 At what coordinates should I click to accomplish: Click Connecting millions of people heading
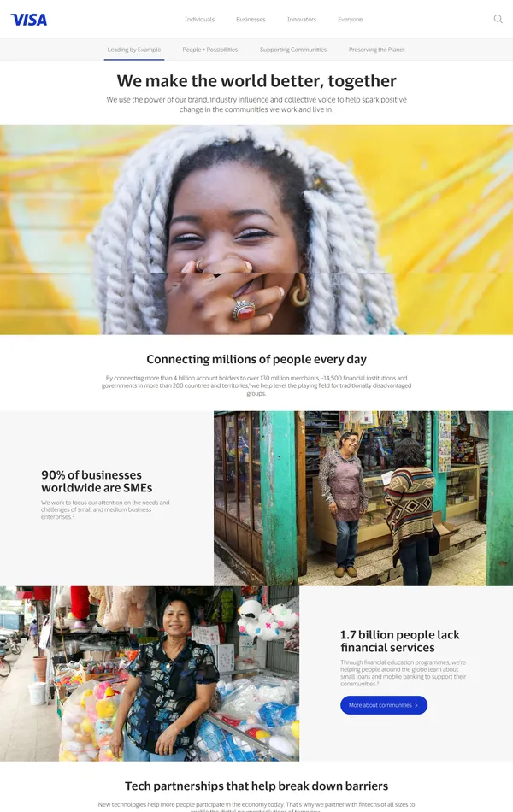click(256, 359)
